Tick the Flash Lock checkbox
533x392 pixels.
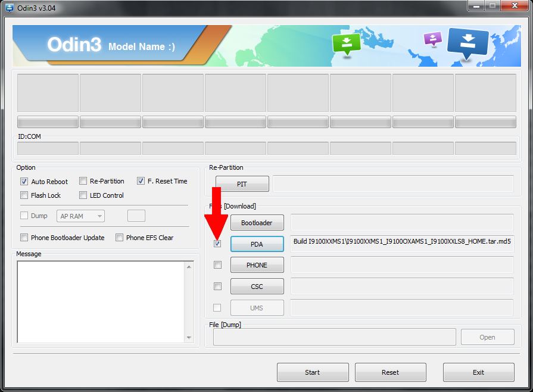pos(24,195)
